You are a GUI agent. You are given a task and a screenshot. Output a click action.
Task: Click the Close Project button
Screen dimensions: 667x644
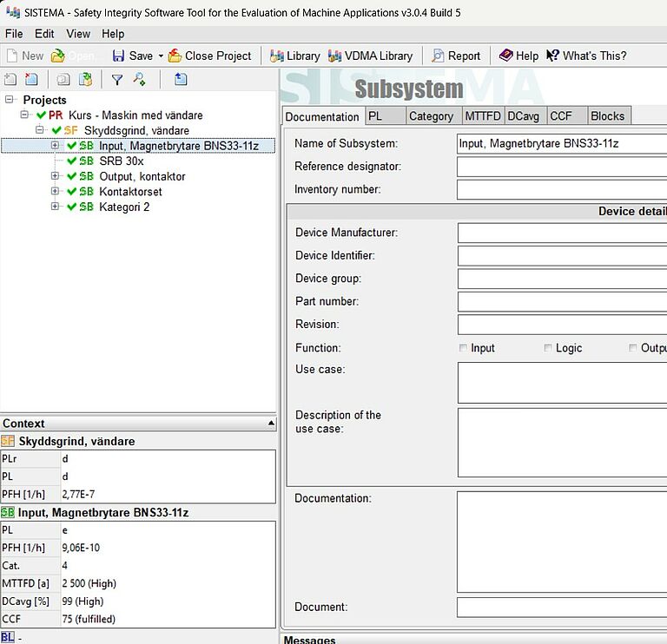click(209, 56)
